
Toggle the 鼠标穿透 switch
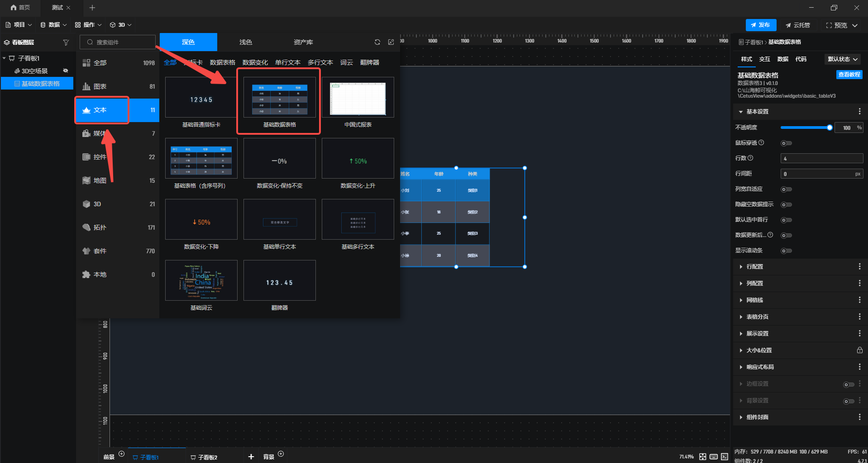[x=786, y=143]
